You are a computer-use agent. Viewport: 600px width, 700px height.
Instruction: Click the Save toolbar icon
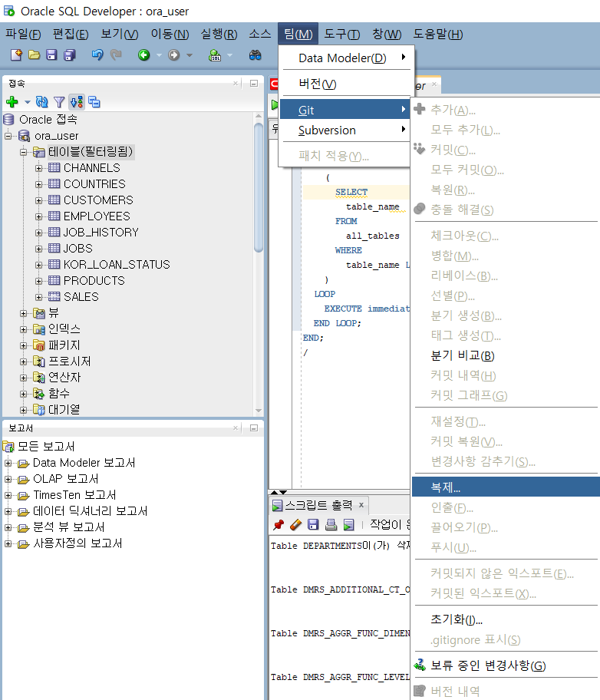tap(51, 55)
